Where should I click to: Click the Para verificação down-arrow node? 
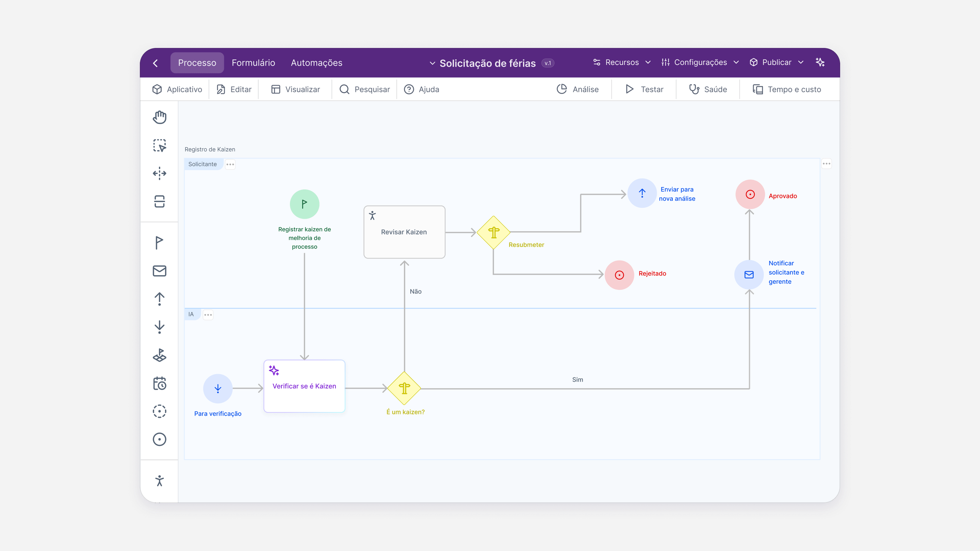point(218,389)
